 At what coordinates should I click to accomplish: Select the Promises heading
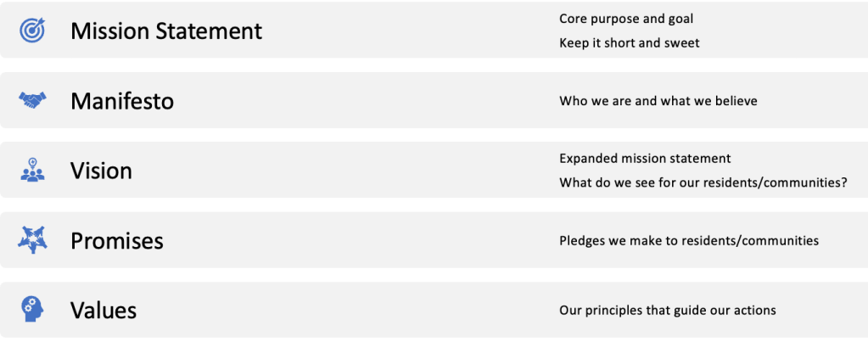(117, 241)
